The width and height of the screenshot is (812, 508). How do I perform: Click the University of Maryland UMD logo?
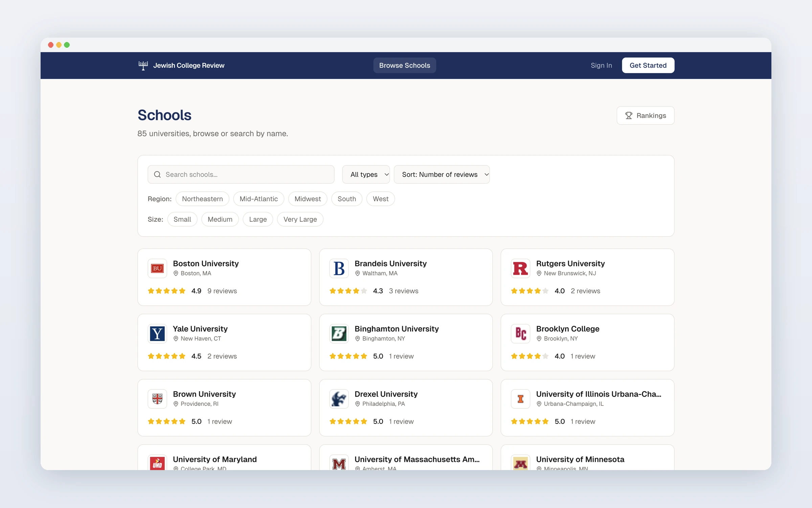157,463
